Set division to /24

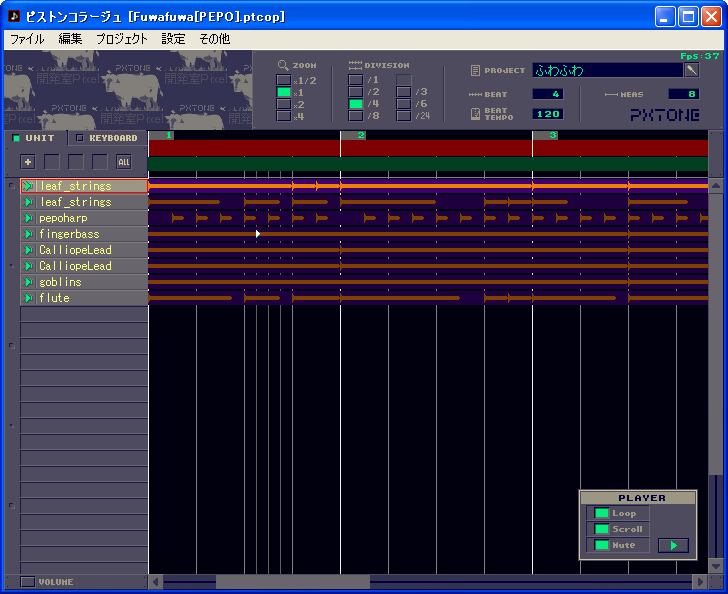pyautogui.click(x=404, y=116)
